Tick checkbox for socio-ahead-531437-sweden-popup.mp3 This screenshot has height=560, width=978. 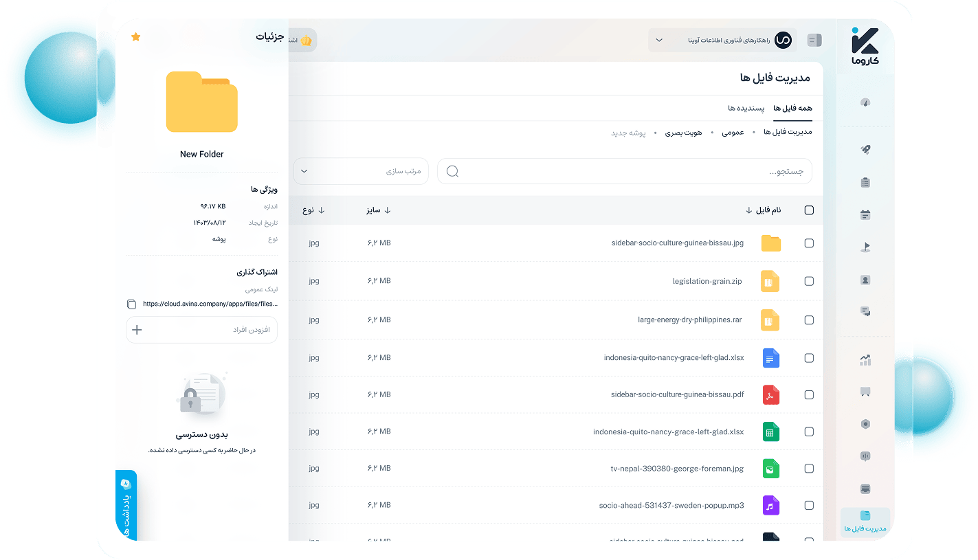809,506
